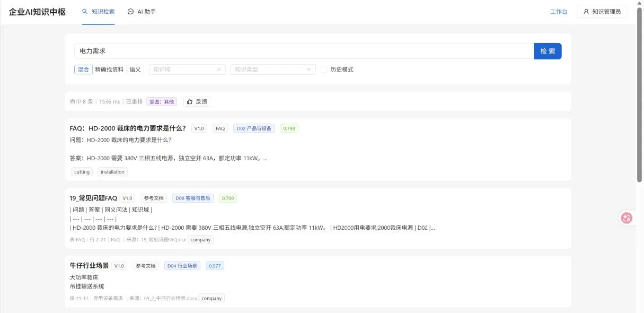This screenshot has height=313, width=644.
Task: Click source text 19_常见问题FAQ.xlsx
Action: pos(163,240)
